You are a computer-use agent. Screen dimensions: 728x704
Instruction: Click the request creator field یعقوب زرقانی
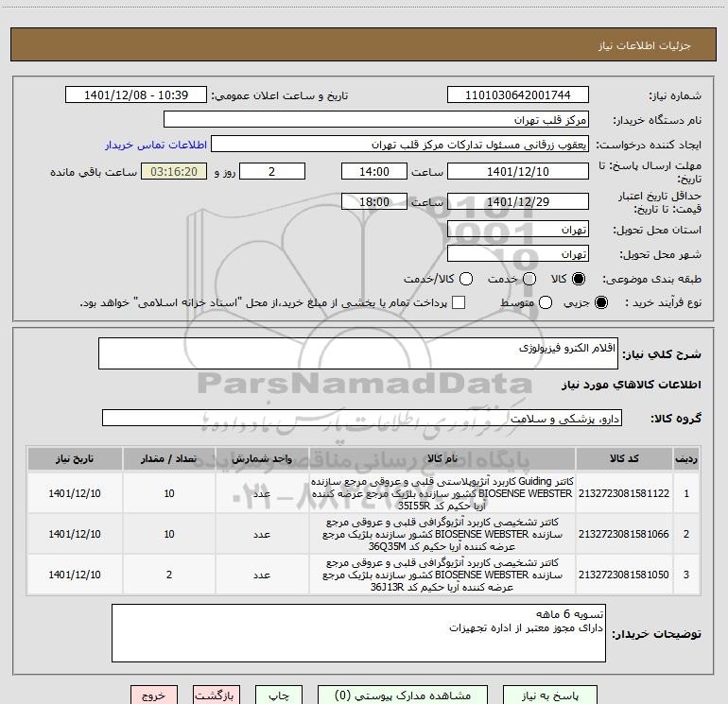(400, 145)
